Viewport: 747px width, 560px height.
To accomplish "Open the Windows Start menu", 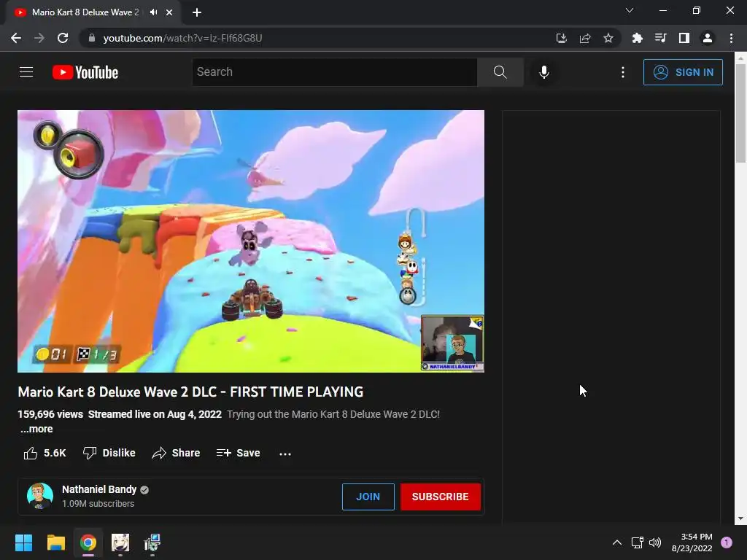I will 23,542.
